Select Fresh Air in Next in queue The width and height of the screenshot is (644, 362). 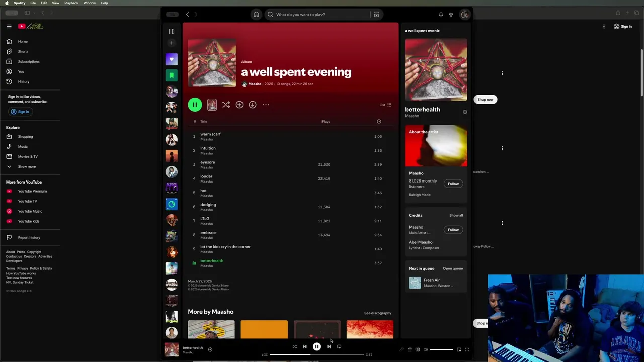click(x=436, y=283)
